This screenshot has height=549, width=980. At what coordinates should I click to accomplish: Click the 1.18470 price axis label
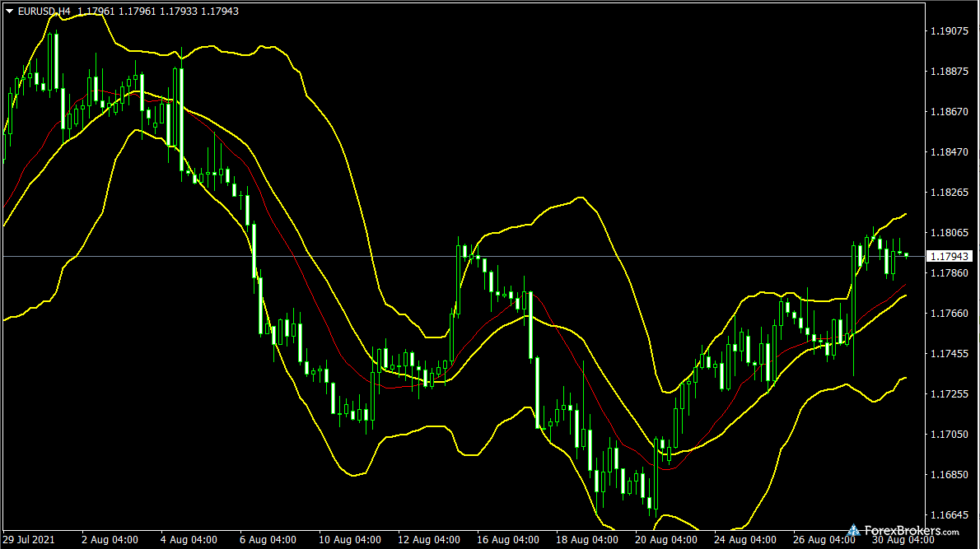coord(949,152)
